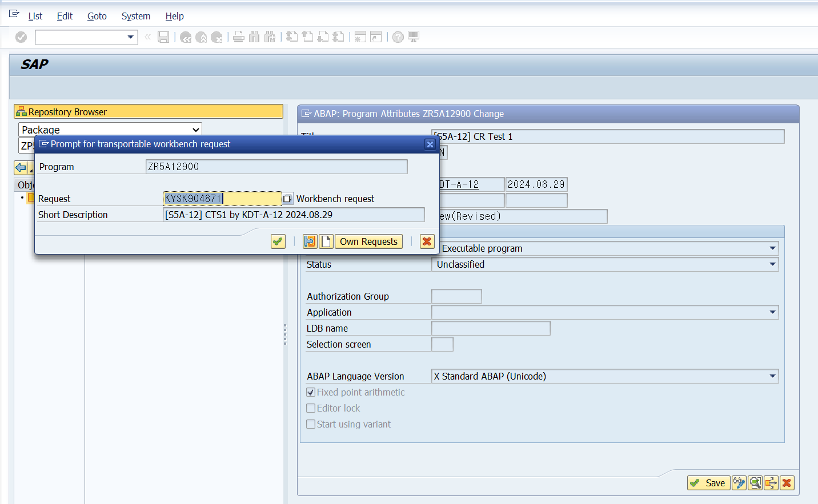Click the Repository Browser header
Image resolution: width=818 pixels, height=504 pixels.
(x=149, y=112)
